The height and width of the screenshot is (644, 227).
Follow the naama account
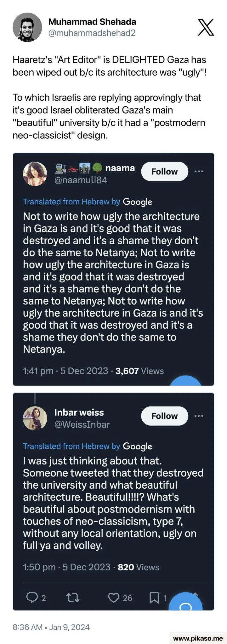[165, 171]
